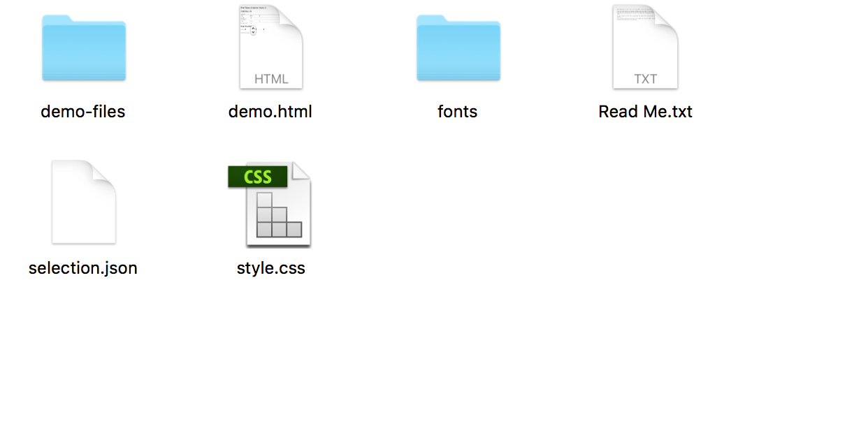Screen dimensions: 868x440
Task: Click the 'demo-files' name label
Action: (83, 112)
